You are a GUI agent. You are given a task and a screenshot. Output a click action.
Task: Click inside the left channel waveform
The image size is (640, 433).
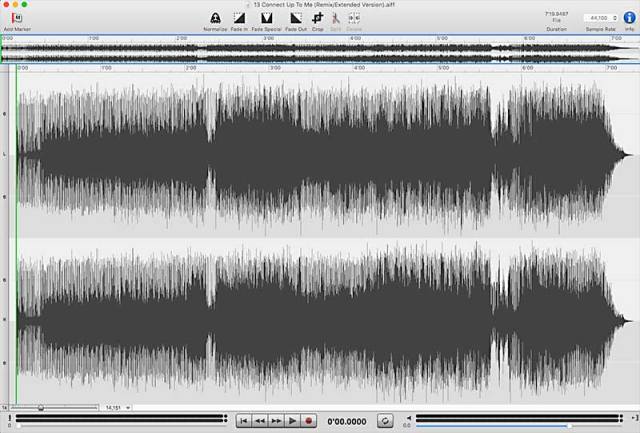coord(322,155)
